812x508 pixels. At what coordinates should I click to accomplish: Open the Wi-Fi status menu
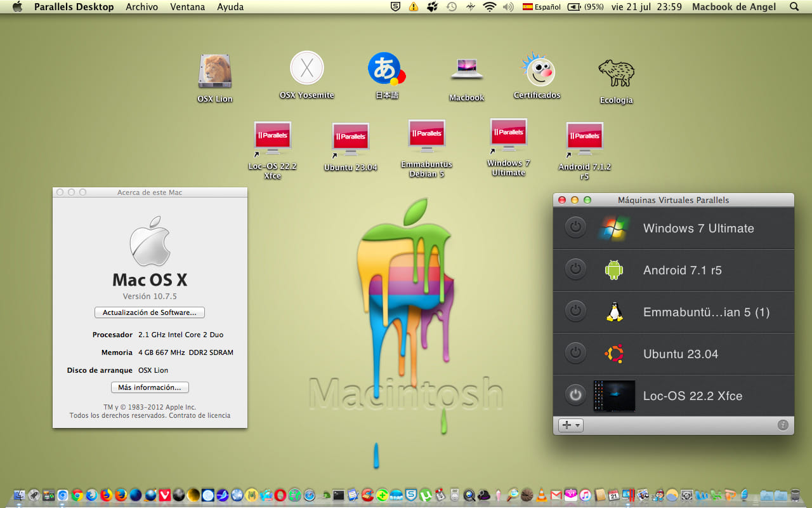pos(489,7)
